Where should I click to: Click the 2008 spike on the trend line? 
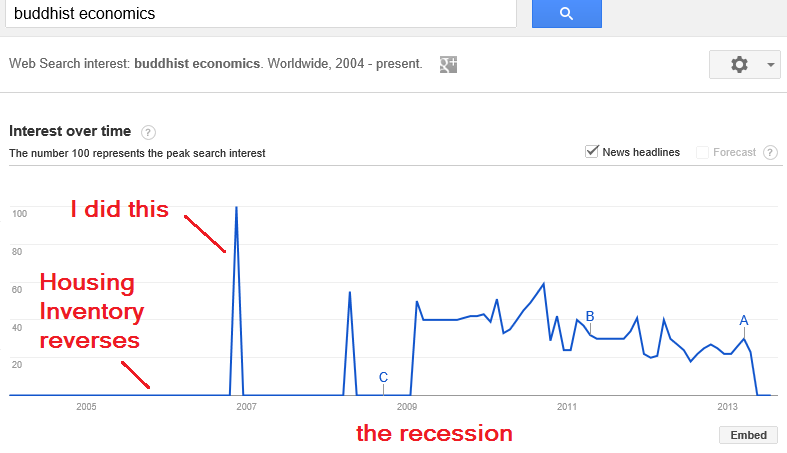click(x=350, y=292)
